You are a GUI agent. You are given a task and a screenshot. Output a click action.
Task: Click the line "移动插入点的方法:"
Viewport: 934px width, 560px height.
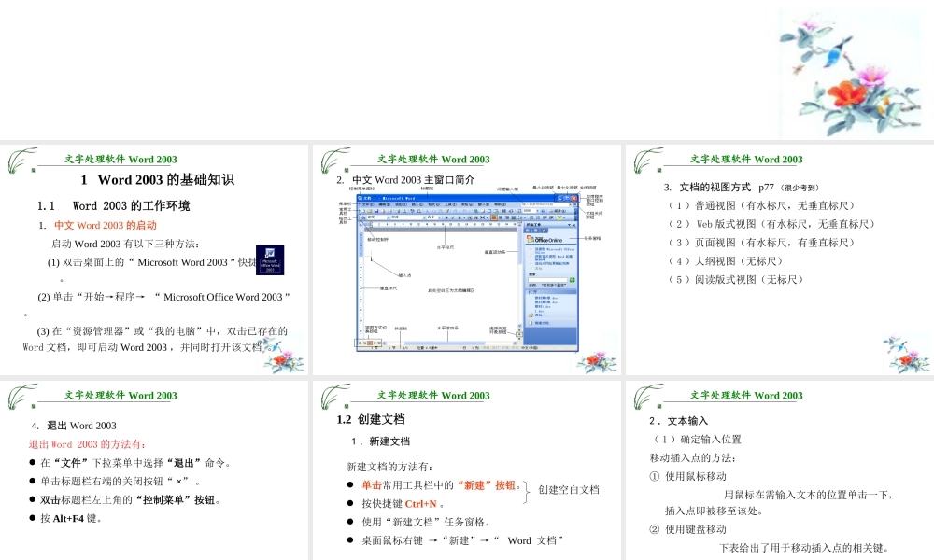point(693,457)
